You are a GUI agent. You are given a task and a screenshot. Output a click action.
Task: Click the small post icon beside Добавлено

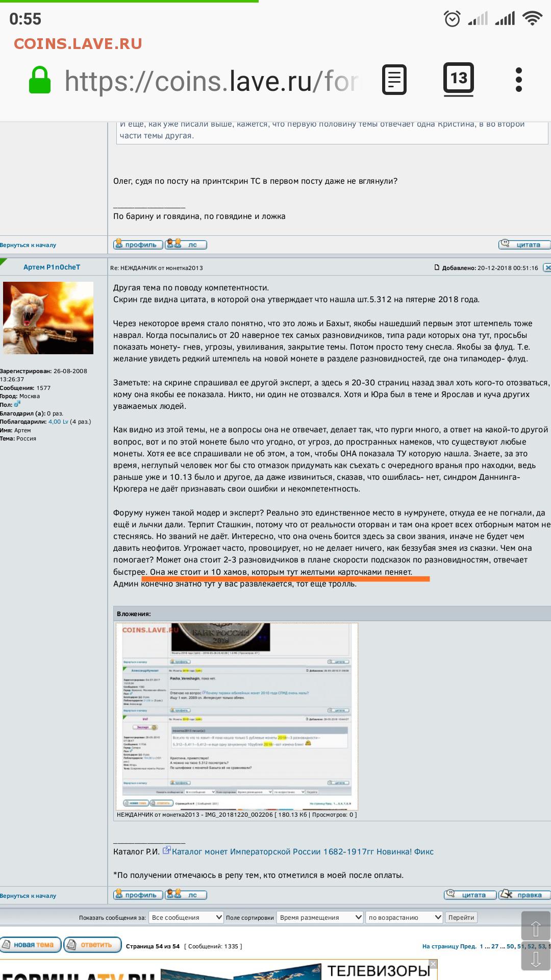click(437, 267)
